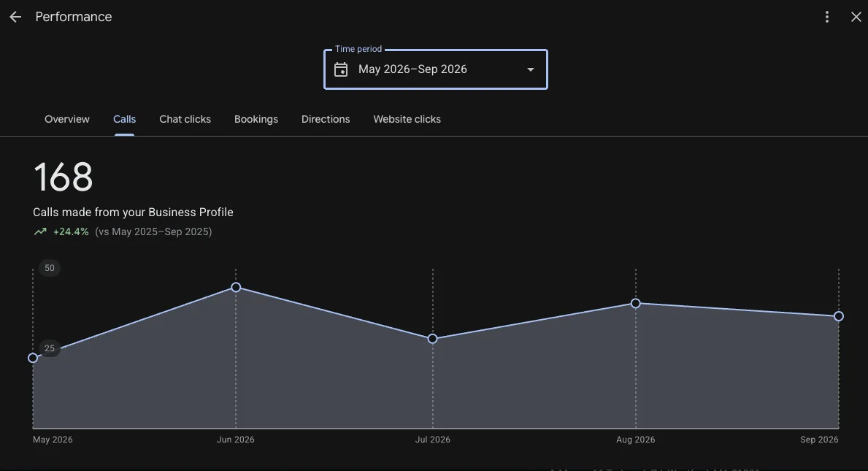Click the "Aug 2026" axis label
The height and width of the screenshot is (471, 868).
click(x=636, y=440)
